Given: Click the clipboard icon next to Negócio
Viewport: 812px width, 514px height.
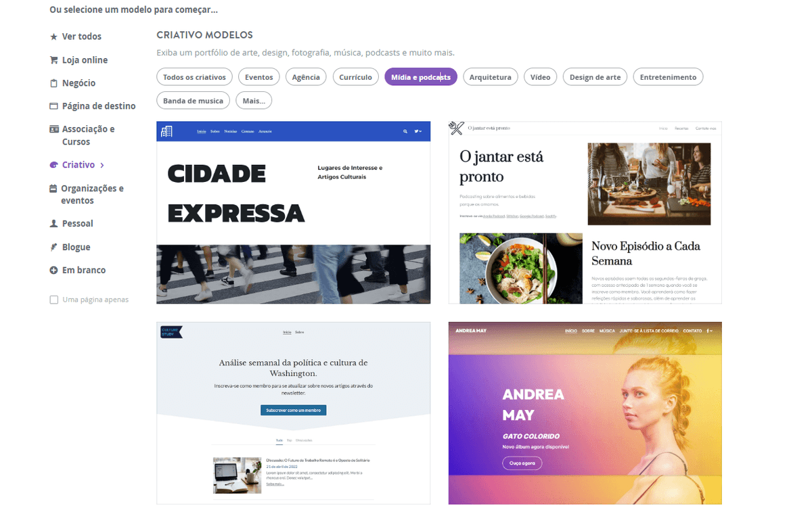Looking at the screenshot, I should [x=54, y=83].
